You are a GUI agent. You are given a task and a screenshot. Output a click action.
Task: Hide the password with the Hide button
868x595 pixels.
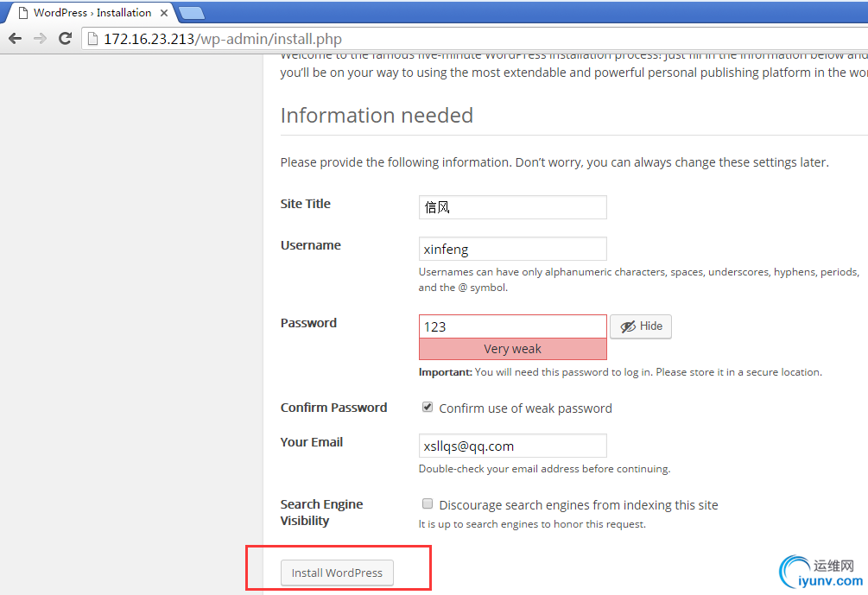(x=641, y=326)
